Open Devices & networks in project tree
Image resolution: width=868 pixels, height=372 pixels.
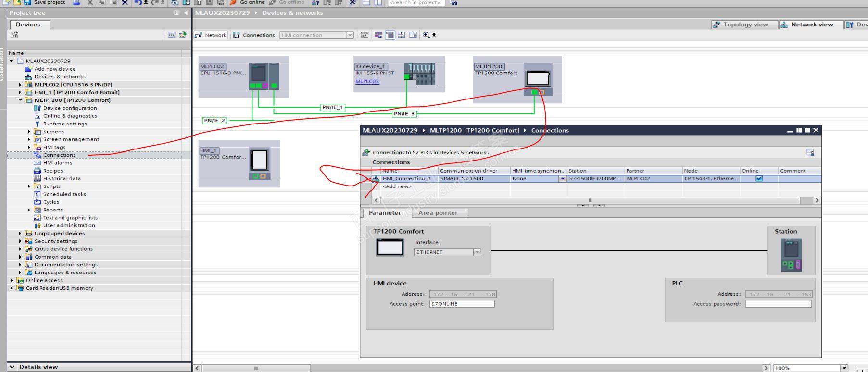coord(60,76)
